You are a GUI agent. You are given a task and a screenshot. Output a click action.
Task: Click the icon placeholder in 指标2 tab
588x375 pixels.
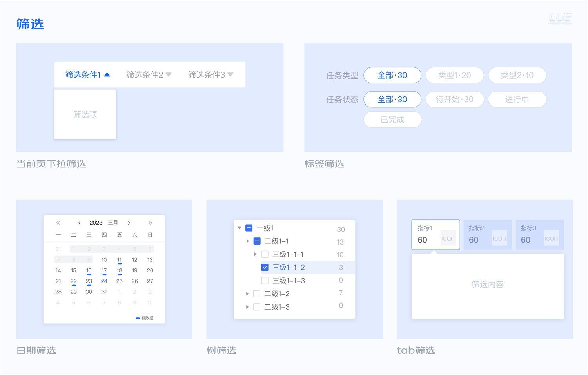click(x=499, y=238)
